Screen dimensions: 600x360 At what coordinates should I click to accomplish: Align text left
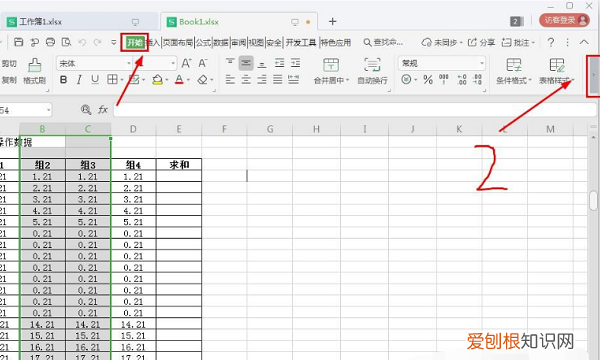point(230,80)
